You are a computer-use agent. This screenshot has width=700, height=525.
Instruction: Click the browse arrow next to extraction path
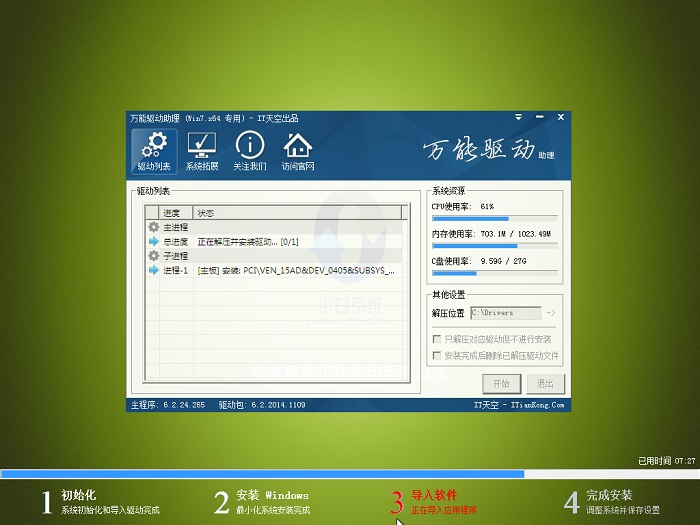[551, 313]
